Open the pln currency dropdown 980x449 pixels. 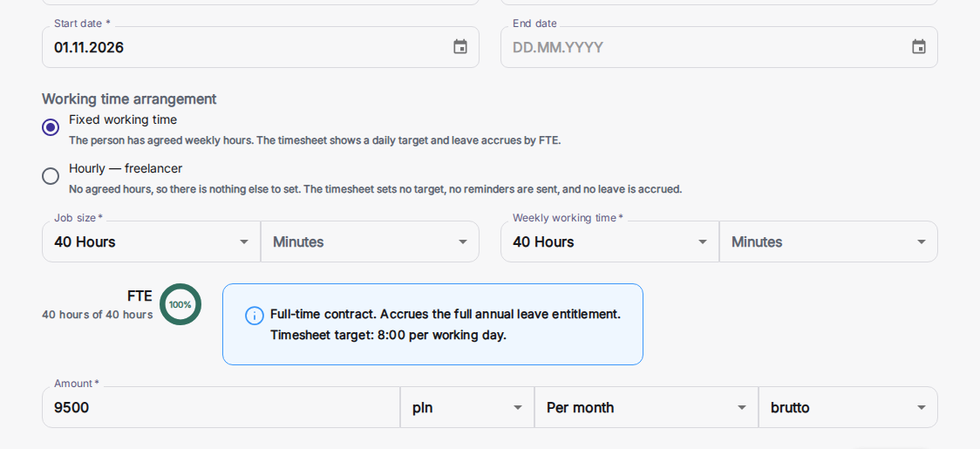coord(467,407)
